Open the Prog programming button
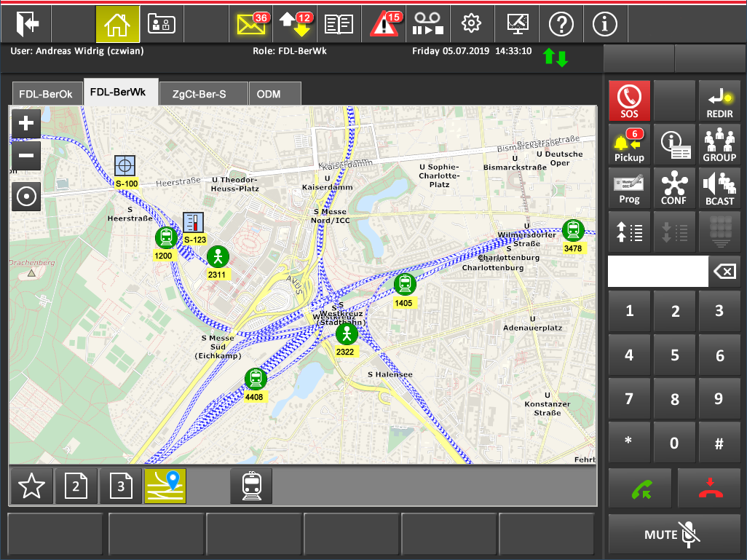Screen dimensions: 747x560 [629, 189]
